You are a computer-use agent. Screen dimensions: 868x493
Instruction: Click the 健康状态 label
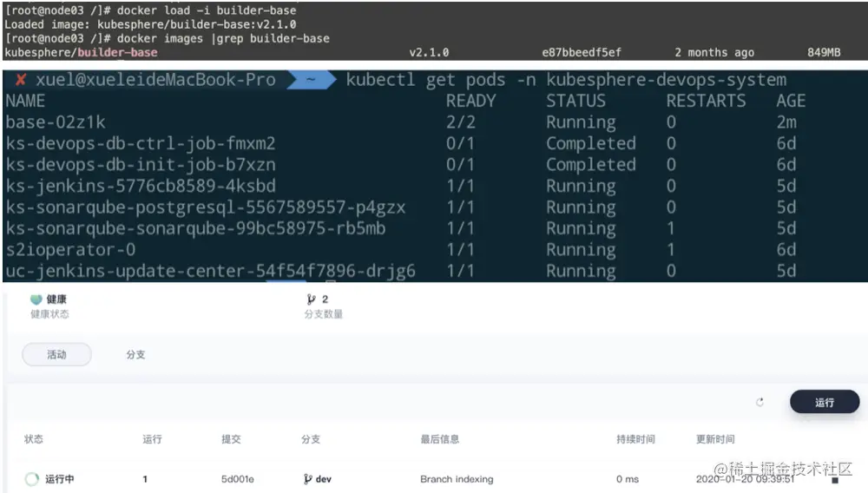coord(49,314)
